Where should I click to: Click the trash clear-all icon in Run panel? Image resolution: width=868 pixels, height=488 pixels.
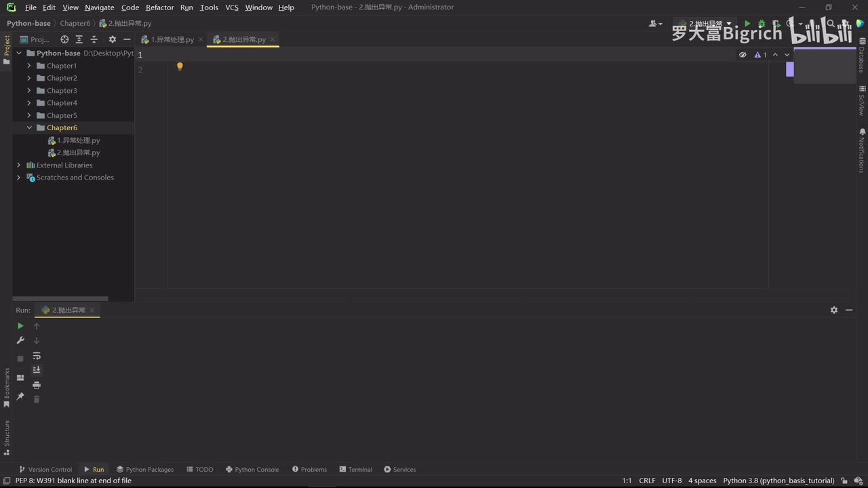click(x=37, y=399)
